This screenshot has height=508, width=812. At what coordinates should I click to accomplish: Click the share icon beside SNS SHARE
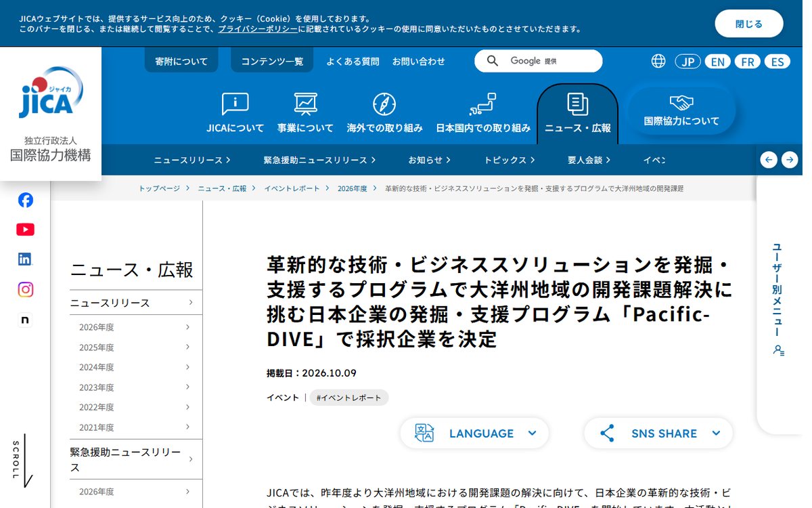coord(607,433)
